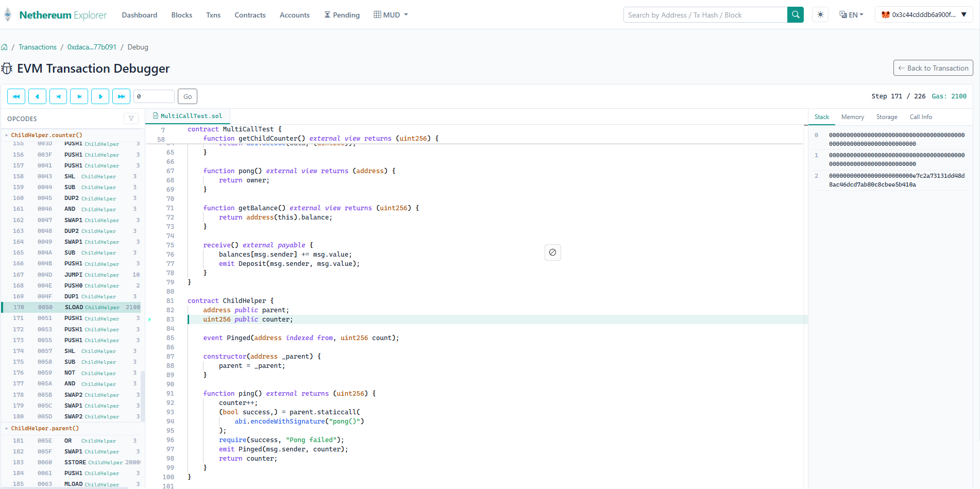Jump to the last step of execution
Screen dimensions: 980x489
pyautogui.click(x=121, y=96)
